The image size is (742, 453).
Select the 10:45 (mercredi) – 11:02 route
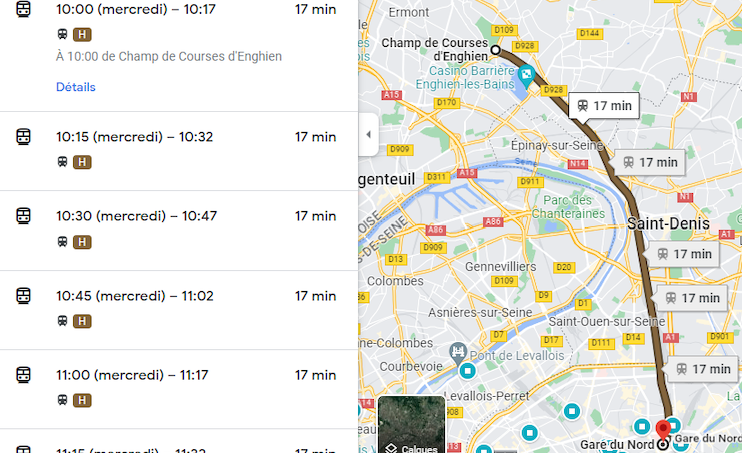tap(133, 296)
